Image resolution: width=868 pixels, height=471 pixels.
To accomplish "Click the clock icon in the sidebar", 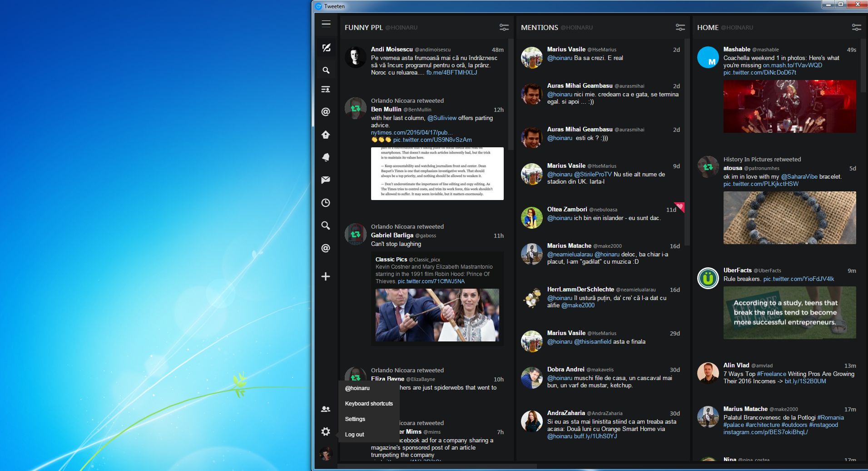I will (x=326, y=203).
